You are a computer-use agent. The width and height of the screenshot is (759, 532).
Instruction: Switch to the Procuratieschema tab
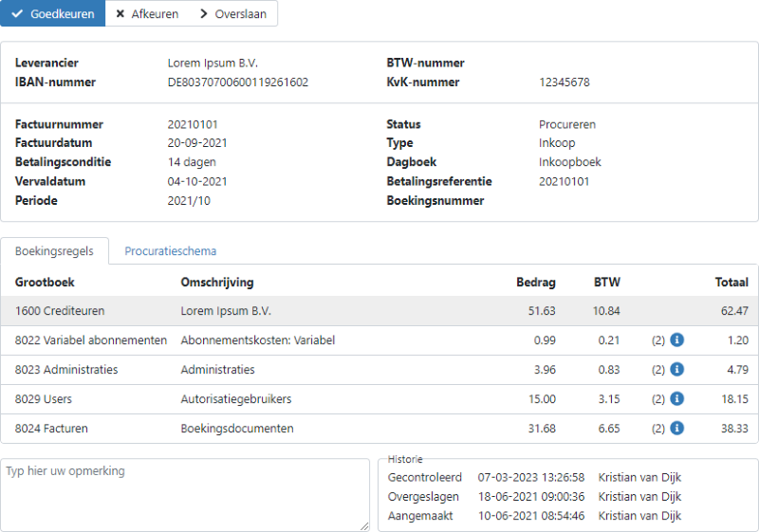pos(171,251)
